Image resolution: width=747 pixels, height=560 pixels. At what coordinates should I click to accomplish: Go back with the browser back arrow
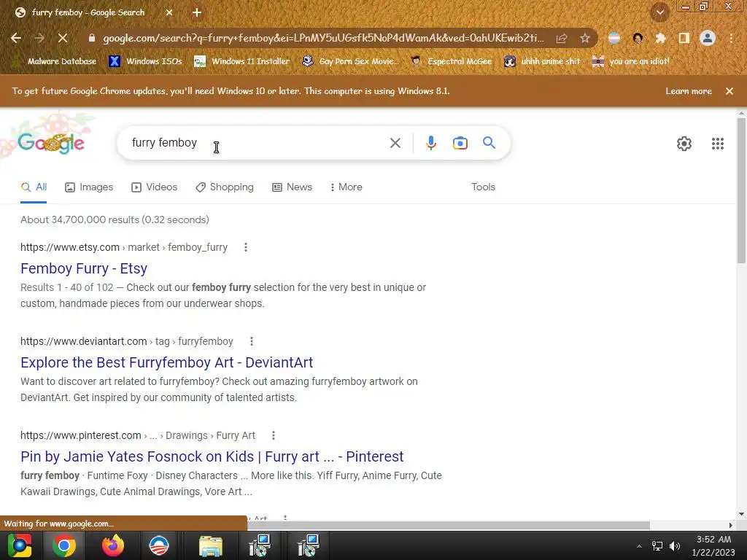pos(16,38)
